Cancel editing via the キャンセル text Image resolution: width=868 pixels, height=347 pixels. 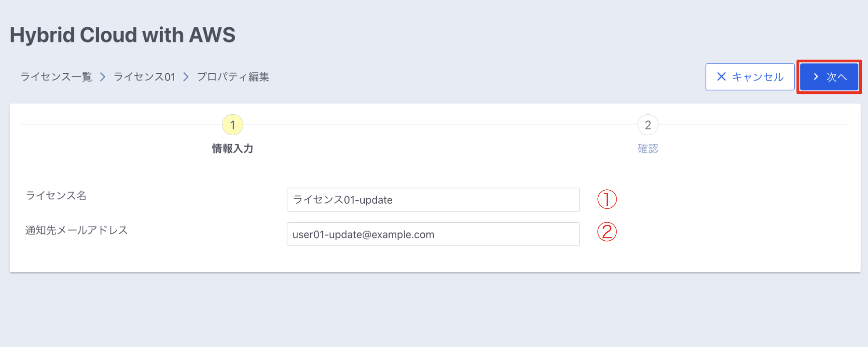tap(758, 77)
